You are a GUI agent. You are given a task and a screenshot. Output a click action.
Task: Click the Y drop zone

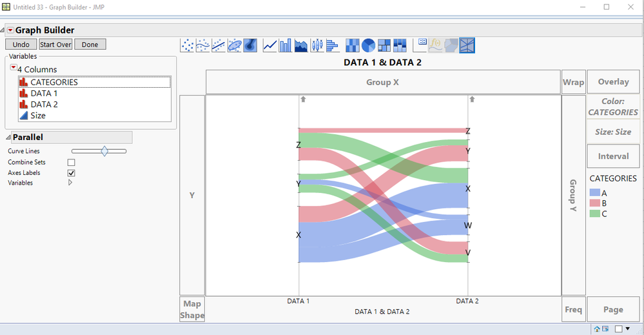tap(192, 195)
